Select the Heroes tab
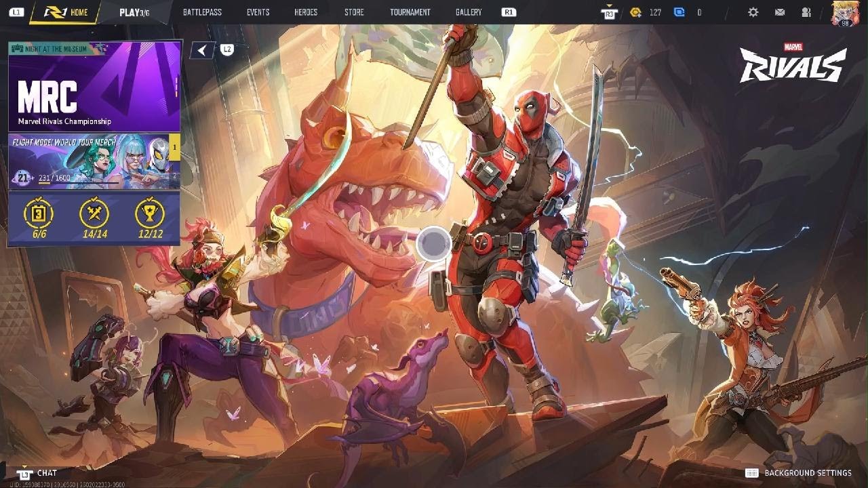The width and height of the screenshot is (868, 488). pyautogui.click(x=306, y=12)
